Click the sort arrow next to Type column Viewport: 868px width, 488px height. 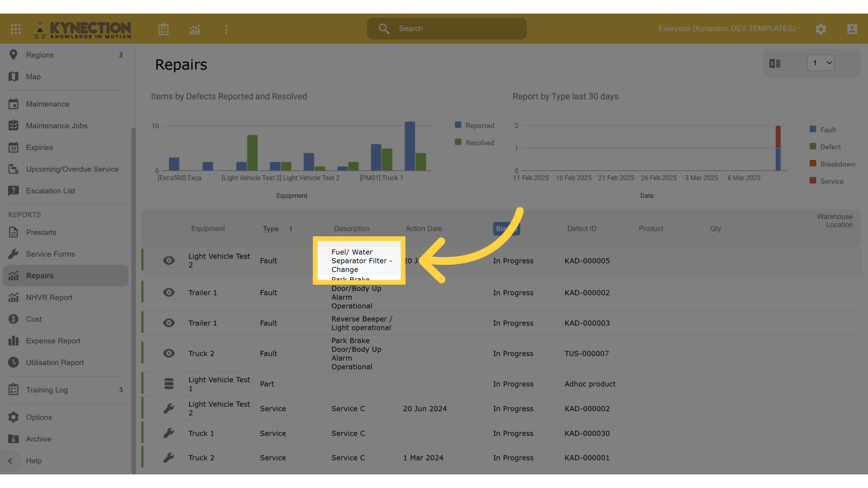pos(291,229)
